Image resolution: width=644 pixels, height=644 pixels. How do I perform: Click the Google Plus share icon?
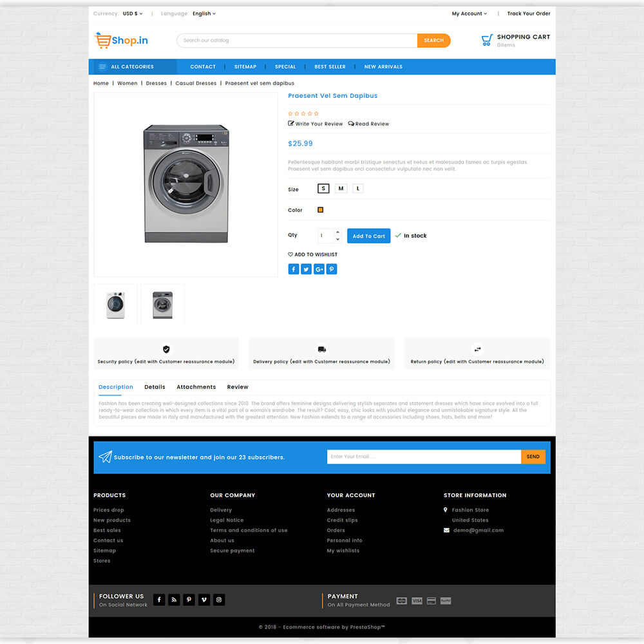coord(319,269)
